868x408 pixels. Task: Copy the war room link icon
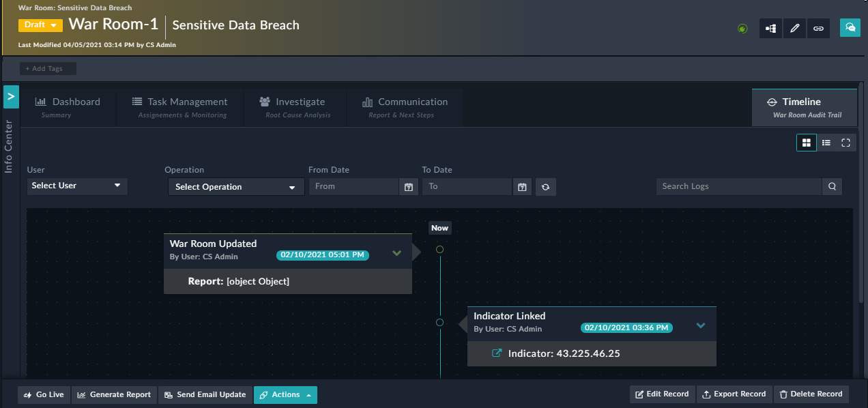pos(818,28)
